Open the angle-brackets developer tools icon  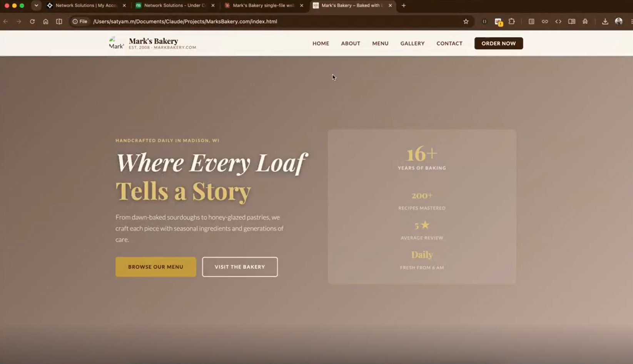(558, 22)
